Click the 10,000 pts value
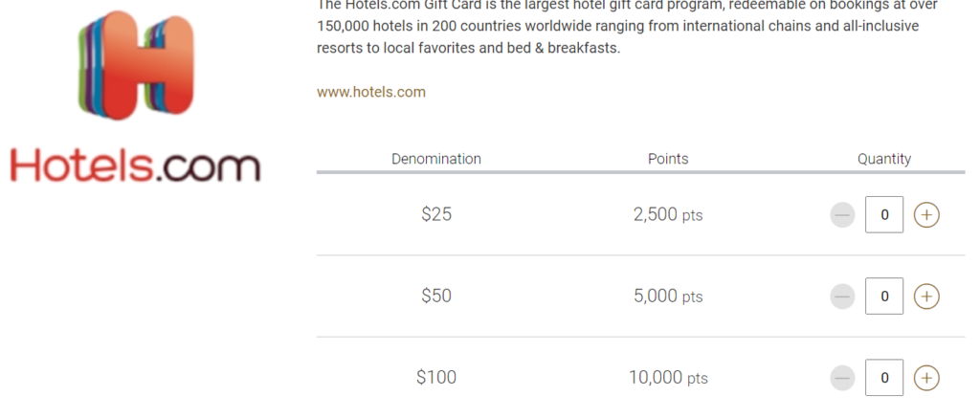 pos(668,378)
